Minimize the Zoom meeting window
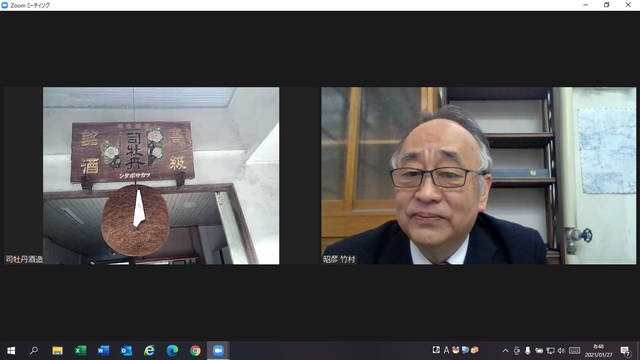Image resolution: width=640 pixels, height=360 pixels. tap(586, 5)
